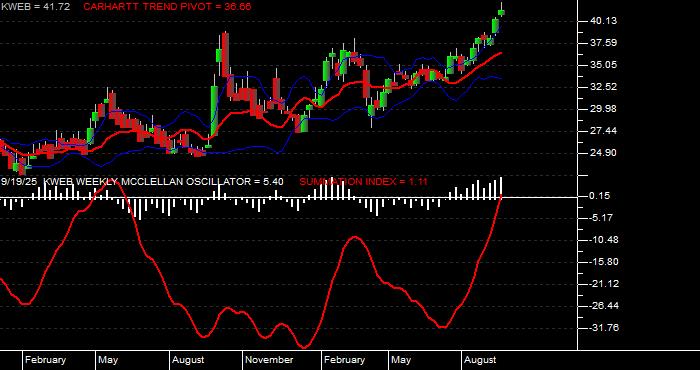This screenshot has width=700, height=370.
Task: Click the February label following November
Action: (345, 360)
